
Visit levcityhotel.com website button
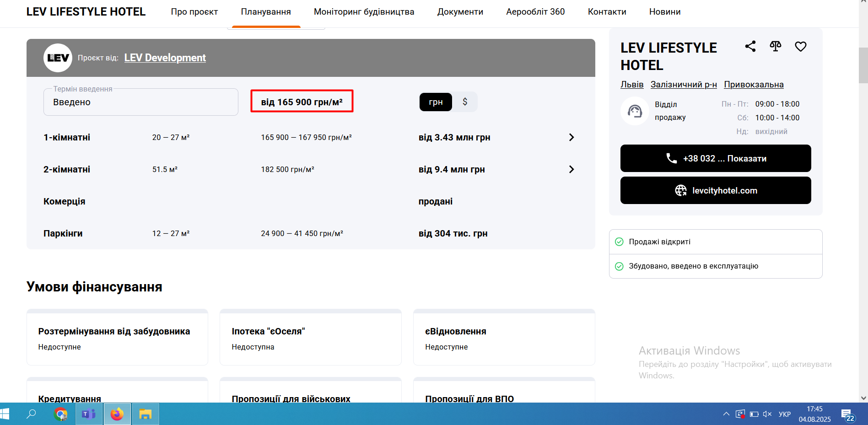(x=716, y=190)
